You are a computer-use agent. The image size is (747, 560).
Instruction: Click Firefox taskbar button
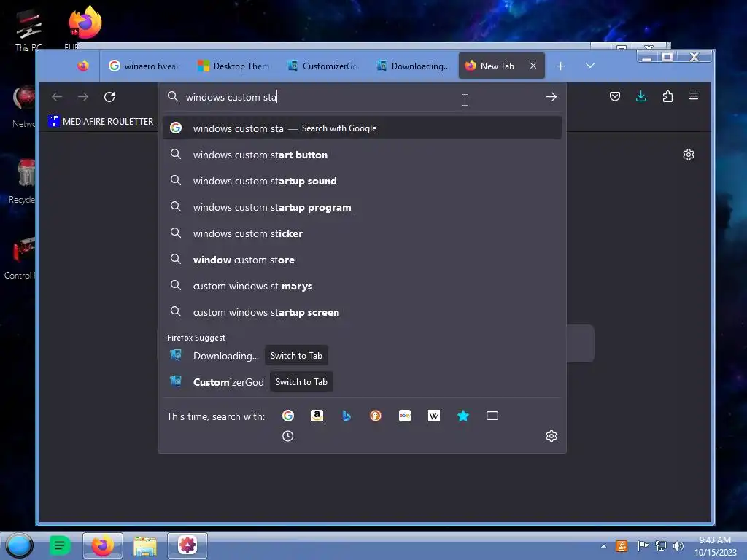(102, 545)
